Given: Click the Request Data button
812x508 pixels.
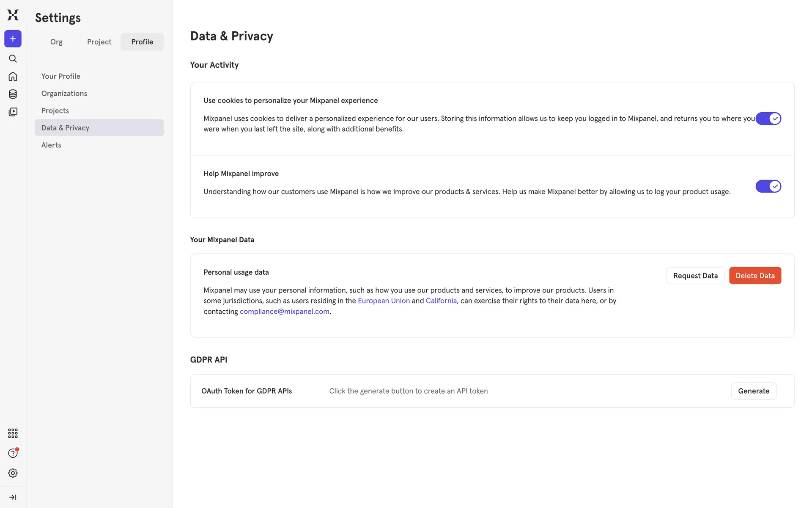Looking at the screenshot, I should (x=695, y=276).
